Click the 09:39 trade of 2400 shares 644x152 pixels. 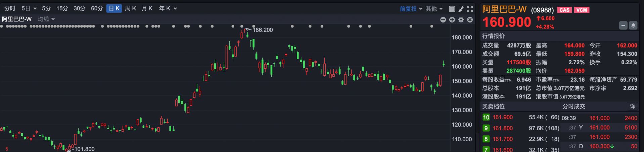point(600,118)
